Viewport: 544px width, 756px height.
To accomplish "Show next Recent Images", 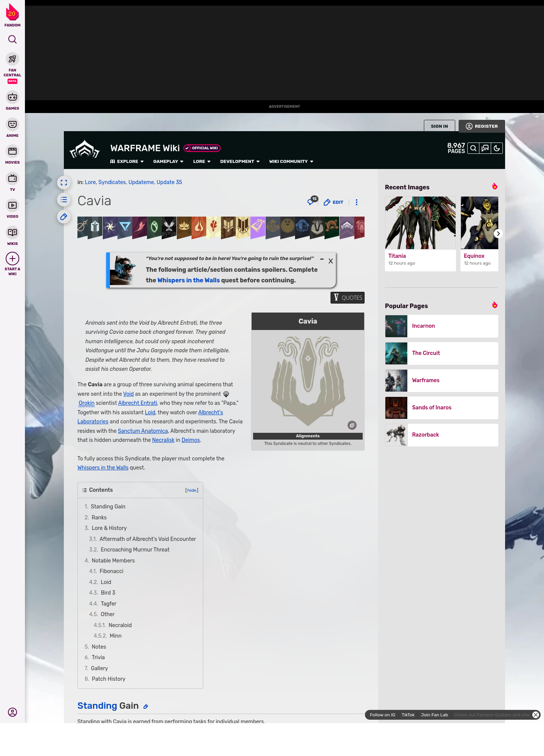I will tap(498, 234).
